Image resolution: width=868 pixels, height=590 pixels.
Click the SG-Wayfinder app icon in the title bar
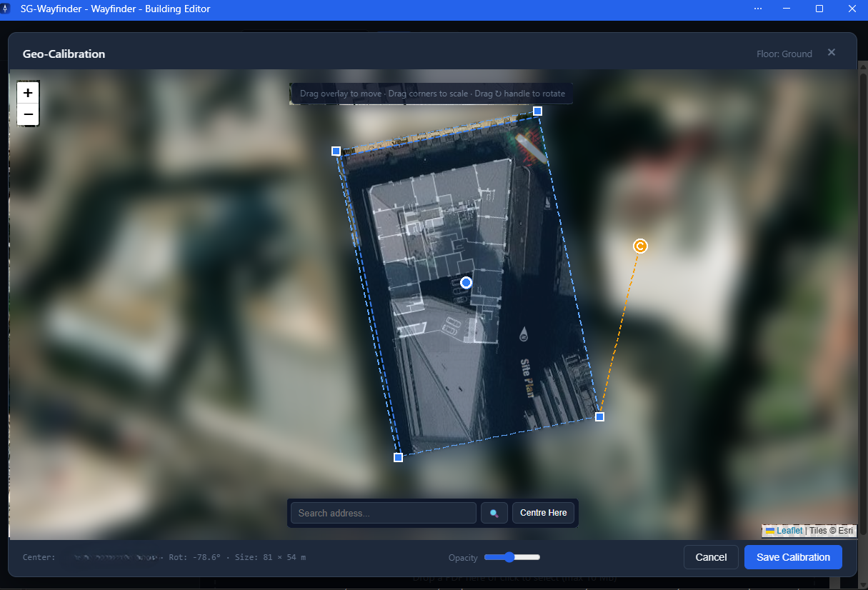6,9
